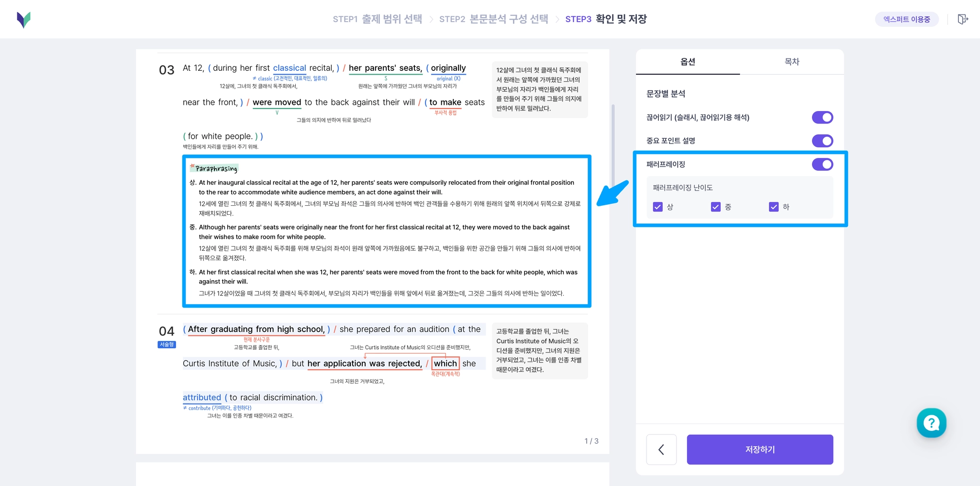Click the 저장하기 save button

(760, 450)
